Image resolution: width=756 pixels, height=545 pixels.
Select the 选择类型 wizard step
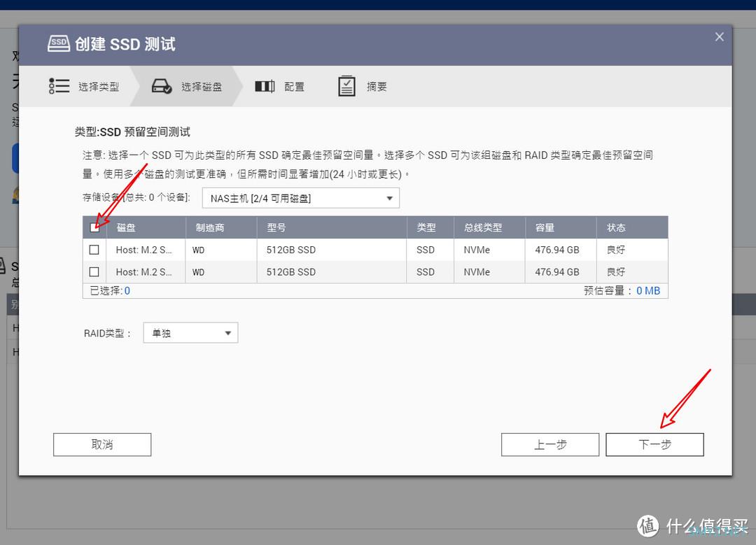pos(99,87)
